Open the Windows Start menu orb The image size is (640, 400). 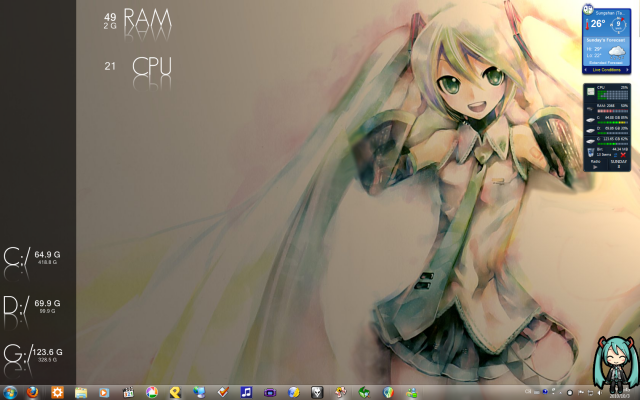[10, 393]
